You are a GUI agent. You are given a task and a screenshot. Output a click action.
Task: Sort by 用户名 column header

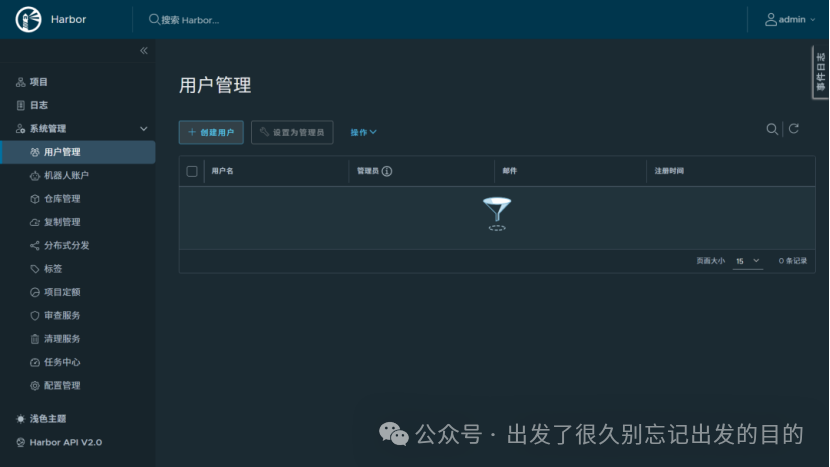point(222,171)
